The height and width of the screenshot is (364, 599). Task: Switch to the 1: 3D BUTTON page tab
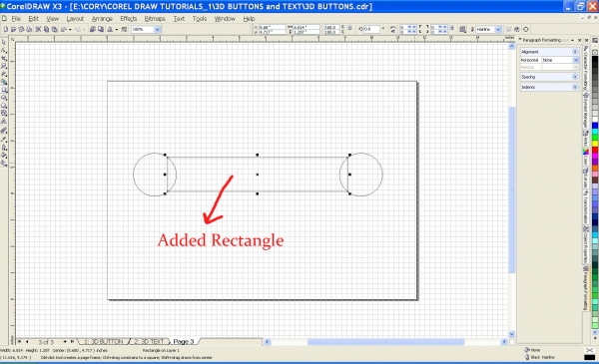(x=104, y=341)
